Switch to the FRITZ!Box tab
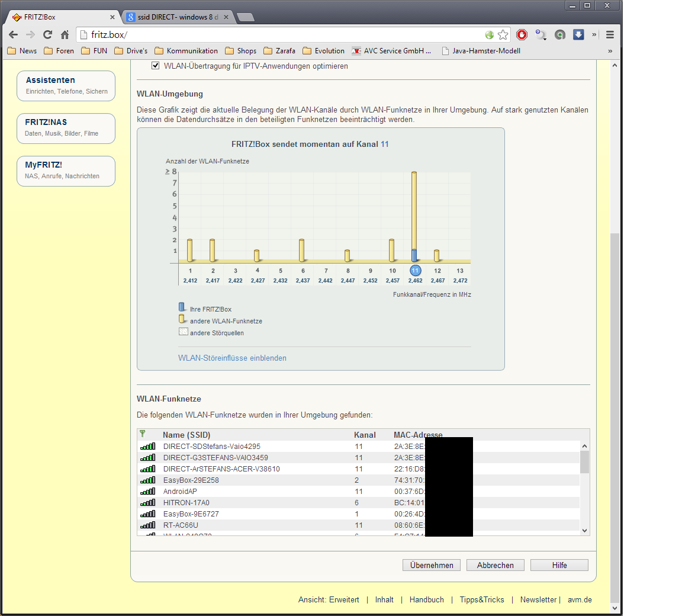The width and height of the screenshot is (682, 616). click(61, 17)
